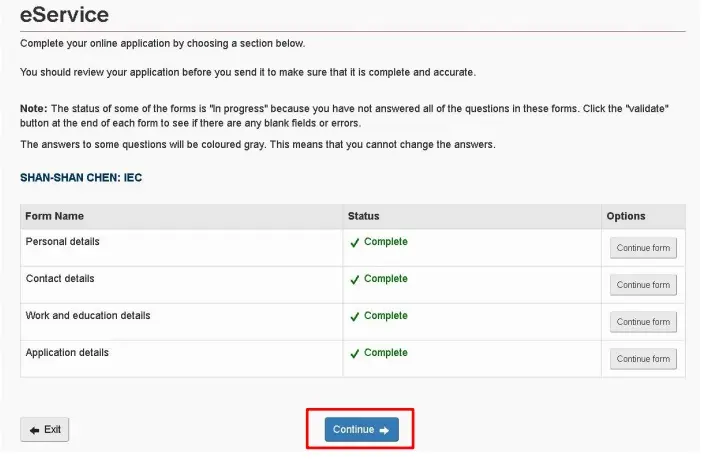Click the Options column header
The image size is (702, 459).
(x=625, y=216)
